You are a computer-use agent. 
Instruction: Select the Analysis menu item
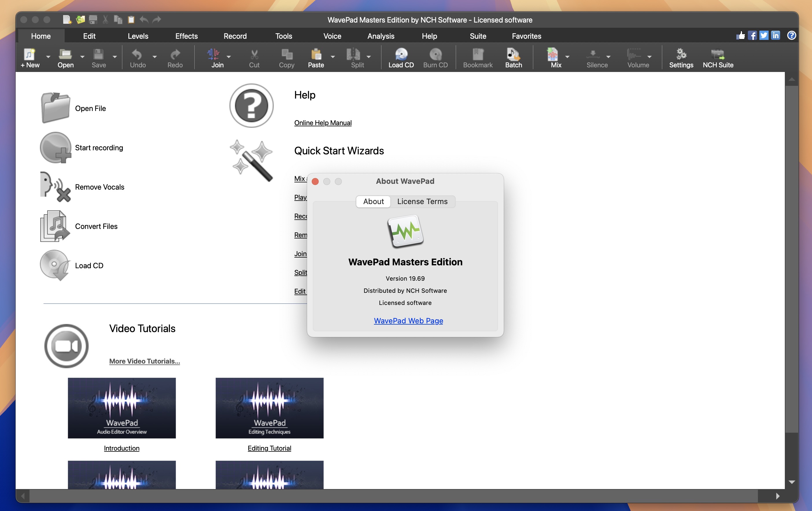[380, 36]
